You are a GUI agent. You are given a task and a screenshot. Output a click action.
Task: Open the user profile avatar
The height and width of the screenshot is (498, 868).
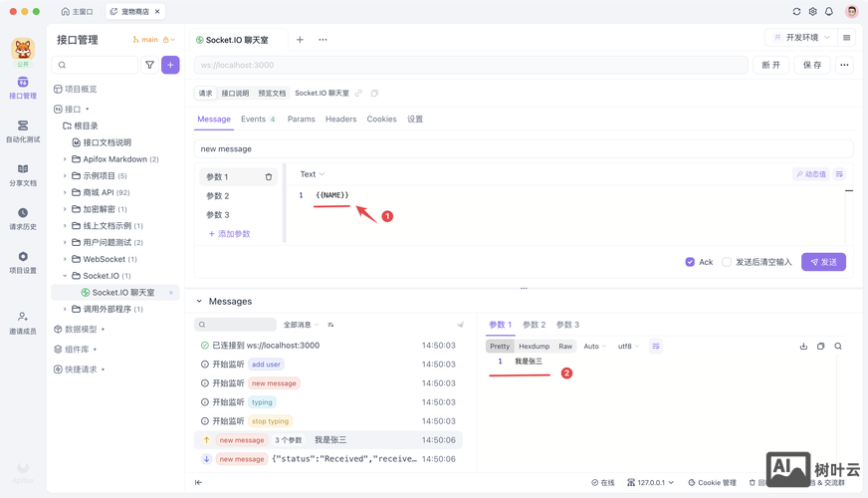point(851,11)
